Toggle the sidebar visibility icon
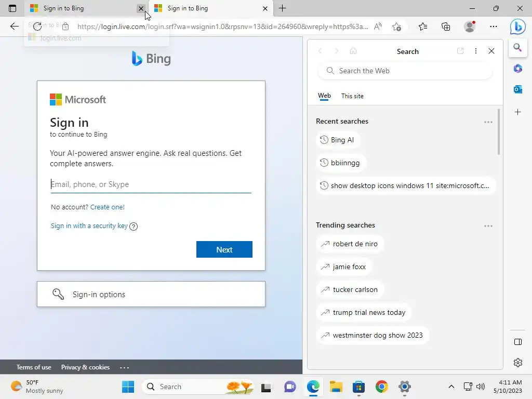The height and width of the screenshot is (399, 532). (518, 342)
